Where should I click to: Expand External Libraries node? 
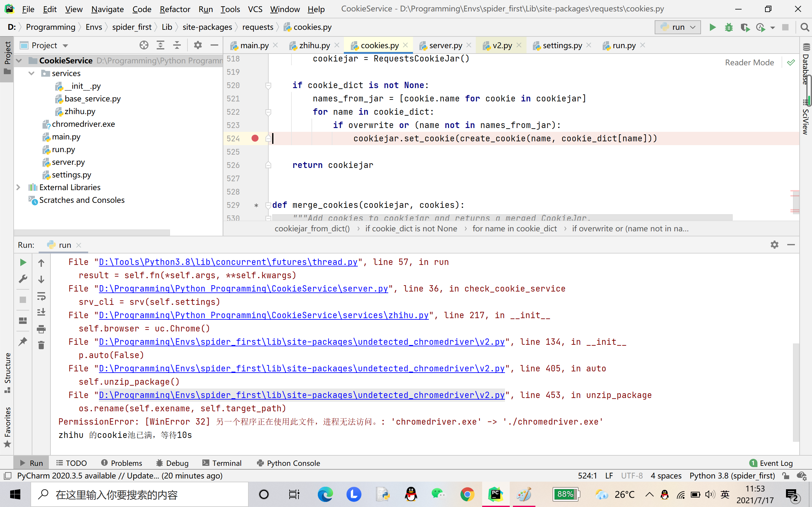click(18, 187)
